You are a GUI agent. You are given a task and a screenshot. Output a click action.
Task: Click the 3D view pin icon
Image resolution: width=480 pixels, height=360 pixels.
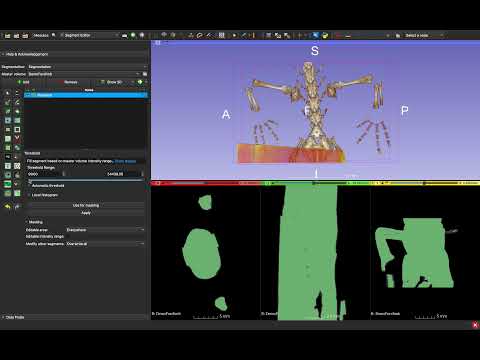point(158,43)
